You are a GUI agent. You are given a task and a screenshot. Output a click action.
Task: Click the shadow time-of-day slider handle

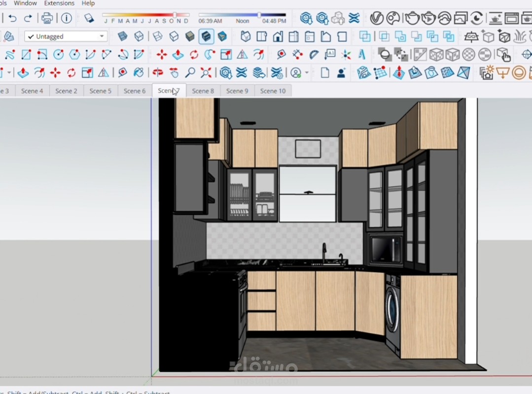pos(259,15)
